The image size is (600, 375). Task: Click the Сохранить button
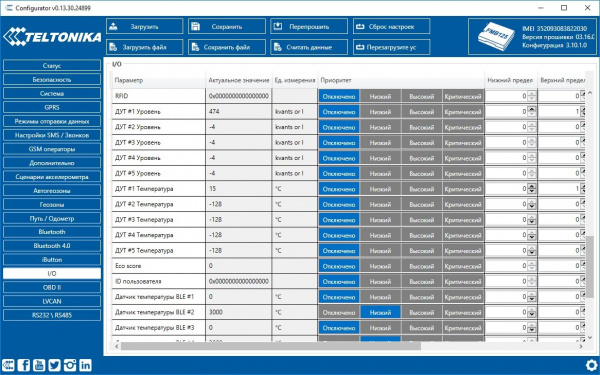227,26
